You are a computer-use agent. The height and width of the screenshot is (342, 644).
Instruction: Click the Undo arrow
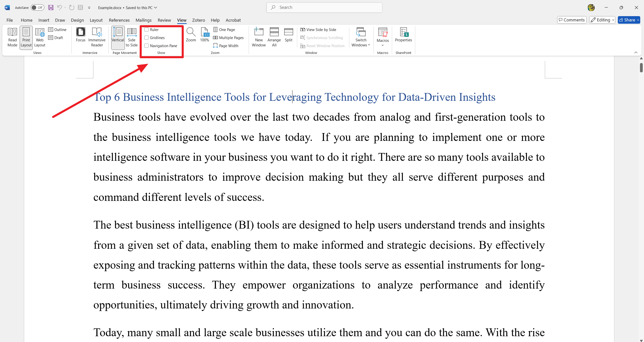pos(59,8)
